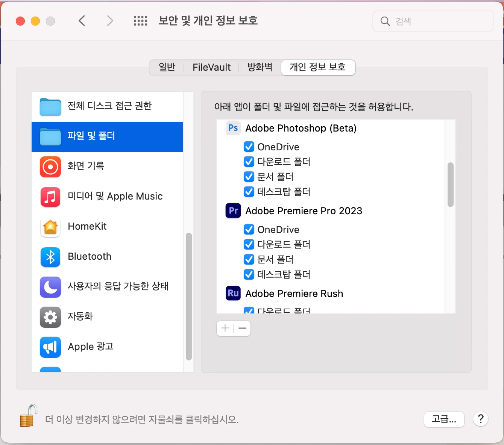Click the Premiere Pro Pr icon

(233, 211)
